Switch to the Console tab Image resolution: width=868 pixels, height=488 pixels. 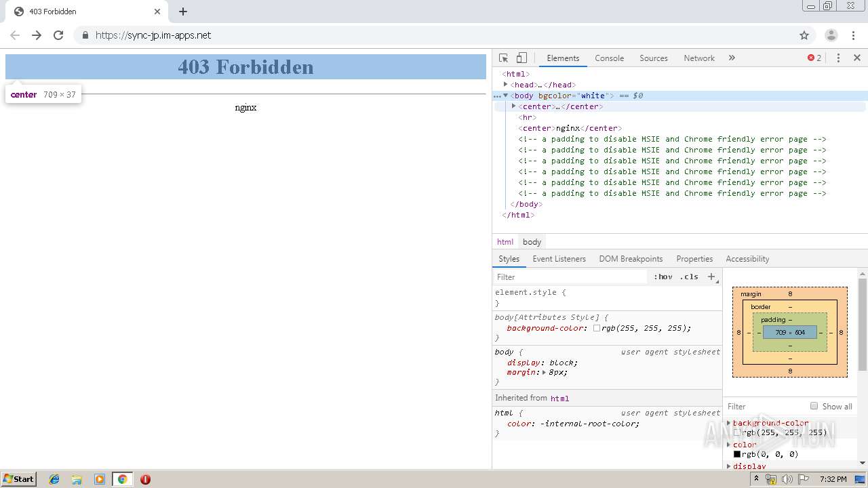pyautogui.click(x=609, y=58)
